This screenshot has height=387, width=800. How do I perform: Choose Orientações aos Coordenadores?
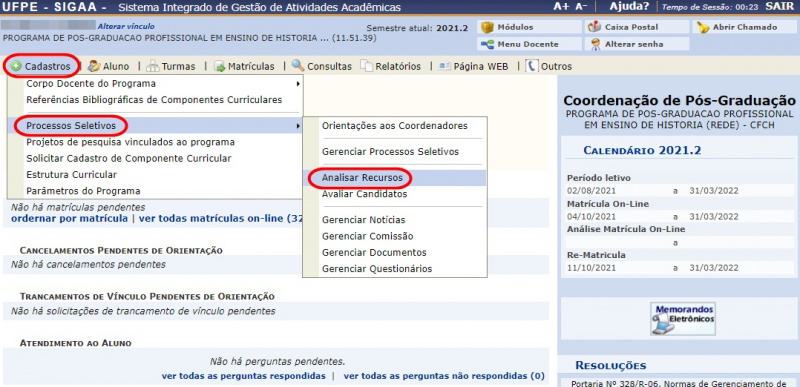(395, 125)
